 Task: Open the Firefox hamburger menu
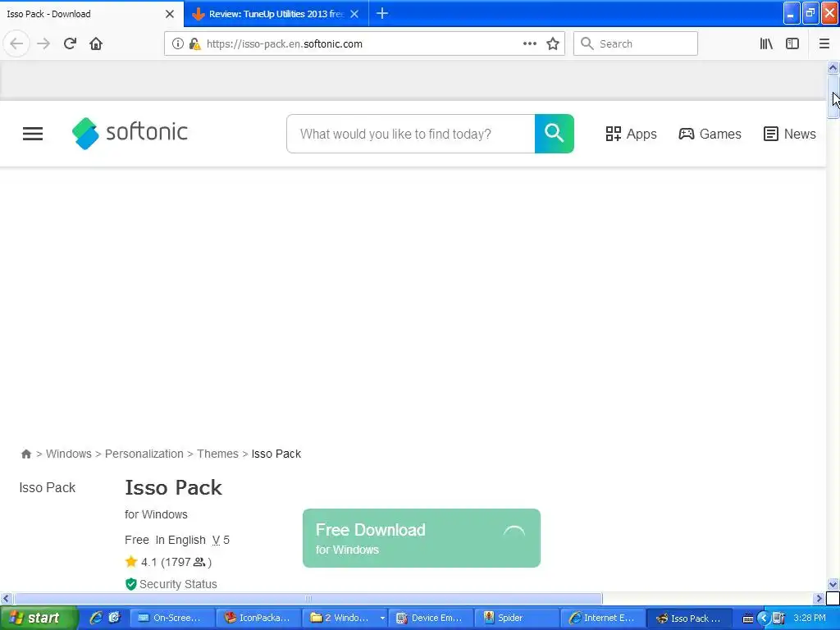point(824,44)
